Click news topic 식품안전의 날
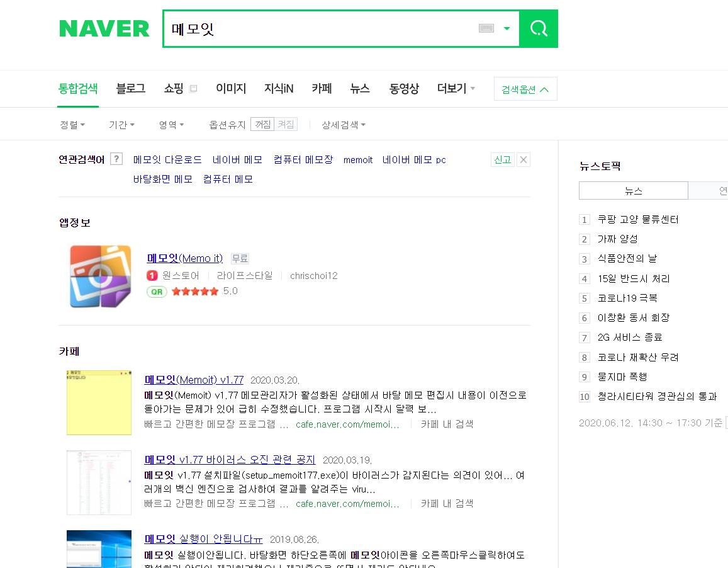 point(627,258)
